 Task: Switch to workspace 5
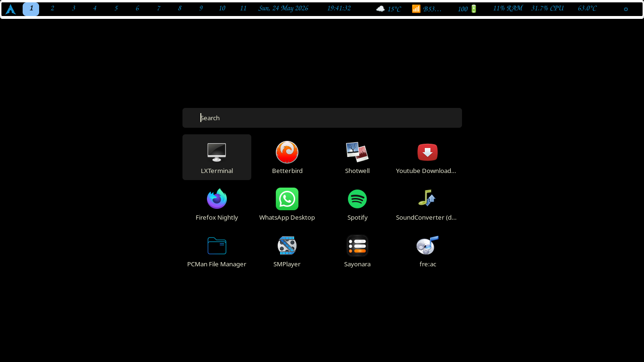click(x=116, y=8)
